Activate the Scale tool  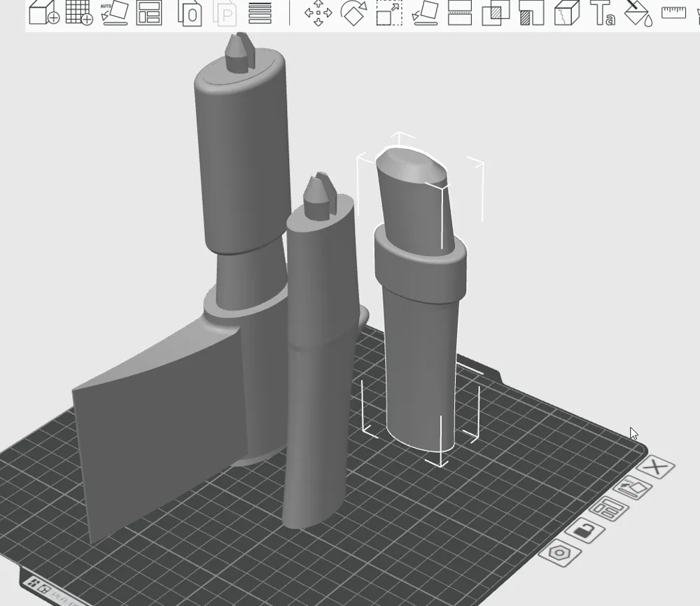tap(389, 13)
